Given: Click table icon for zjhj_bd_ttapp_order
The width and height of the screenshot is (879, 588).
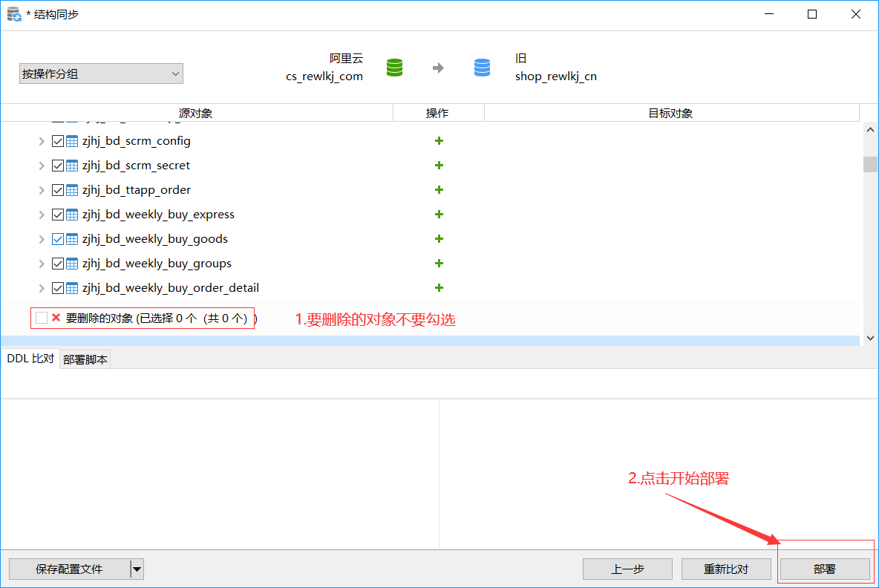Looking at the screenshot, I should (72, 190).
